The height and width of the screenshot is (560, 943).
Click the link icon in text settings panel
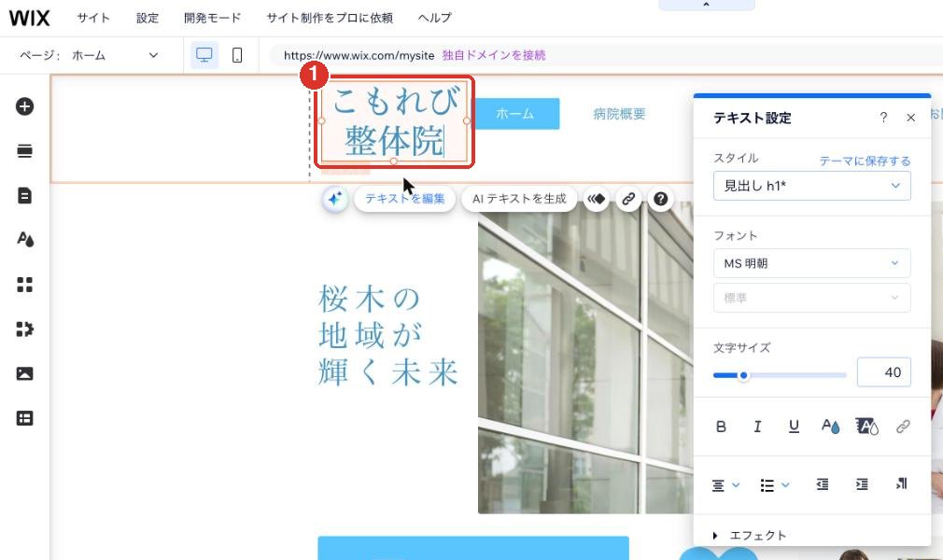pos(903,427)
